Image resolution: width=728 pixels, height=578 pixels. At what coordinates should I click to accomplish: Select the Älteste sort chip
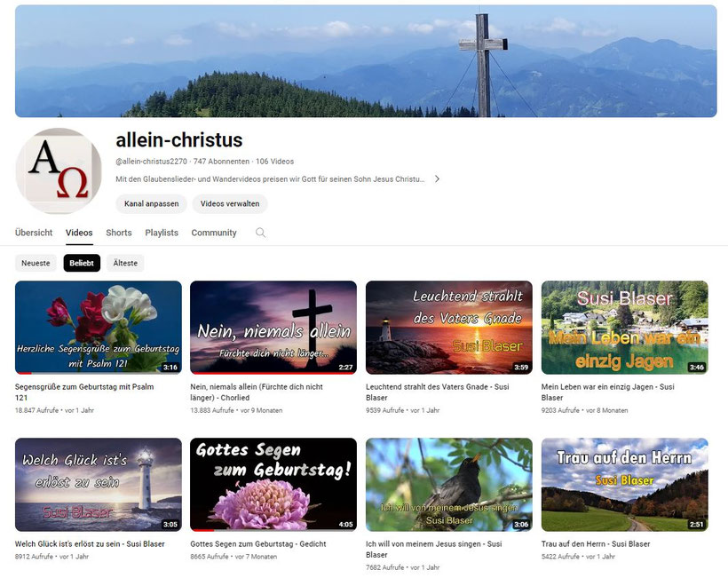(x=125, y=263)
